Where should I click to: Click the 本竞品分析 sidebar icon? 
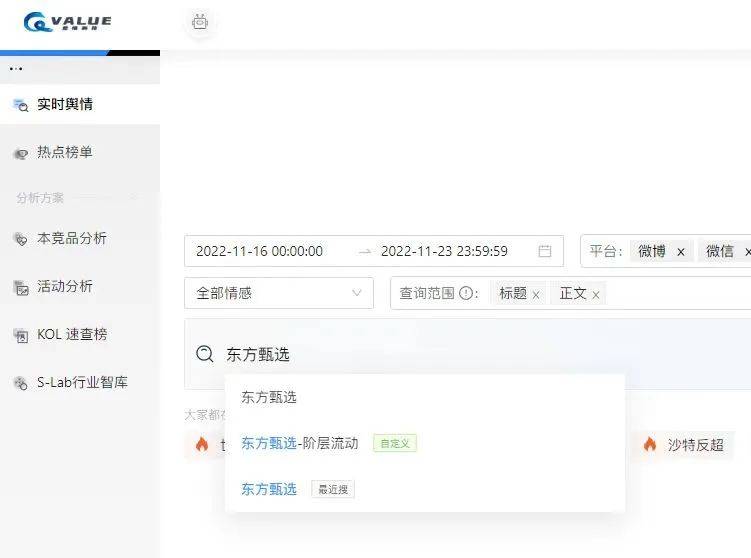(21, 239)
